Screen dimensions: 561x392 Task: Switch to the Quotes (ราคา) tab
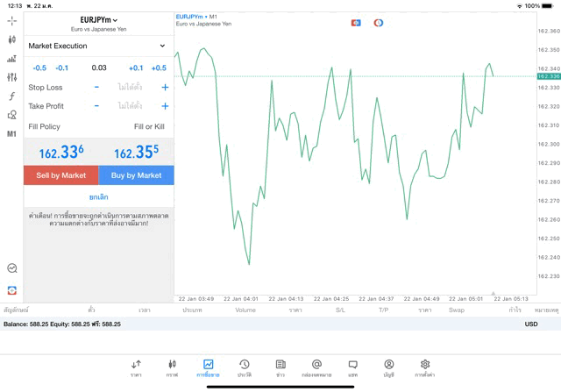[x=136, y=367]
